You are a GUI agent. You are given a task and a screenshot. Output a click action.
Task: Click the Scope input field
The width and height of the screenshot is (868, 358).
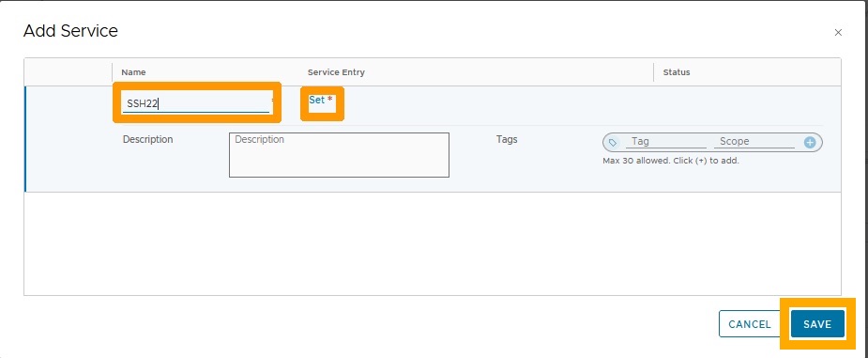[754, 142]
